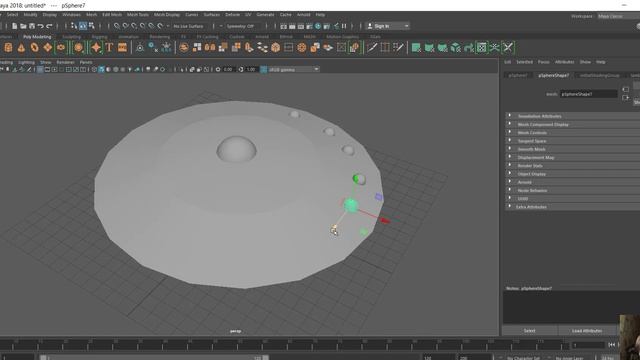
Task: Create a polygon disc from the shelf
Action: click(x=61, y=47)
